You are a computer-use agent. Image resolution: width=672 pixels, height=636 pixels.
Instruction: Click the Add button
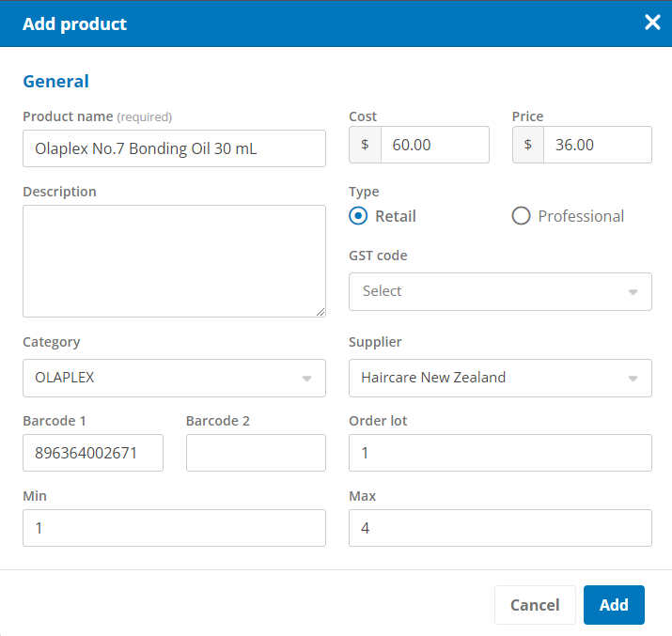[614, 605]
